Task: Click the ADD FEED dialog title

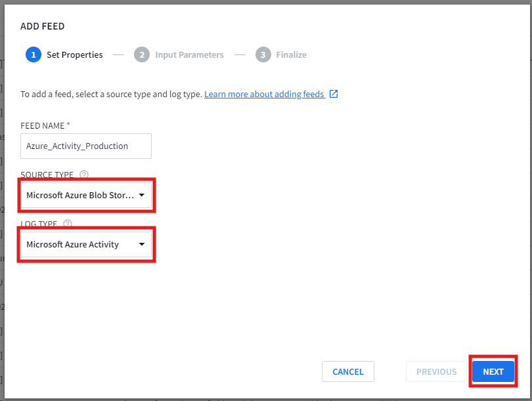Action: 43,26
